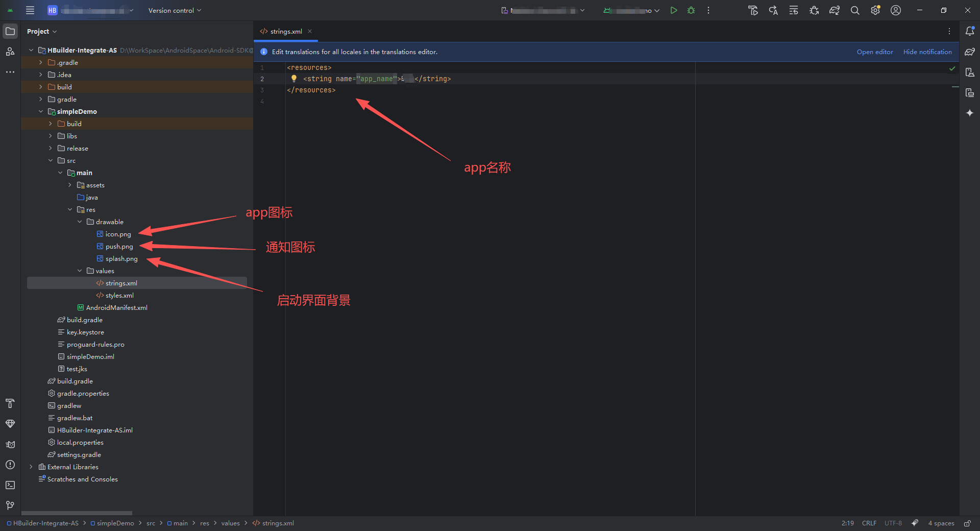The width and height of the screenshot is (980, 531).
Task: Open Terminal tool window
Action: (10, 485)
